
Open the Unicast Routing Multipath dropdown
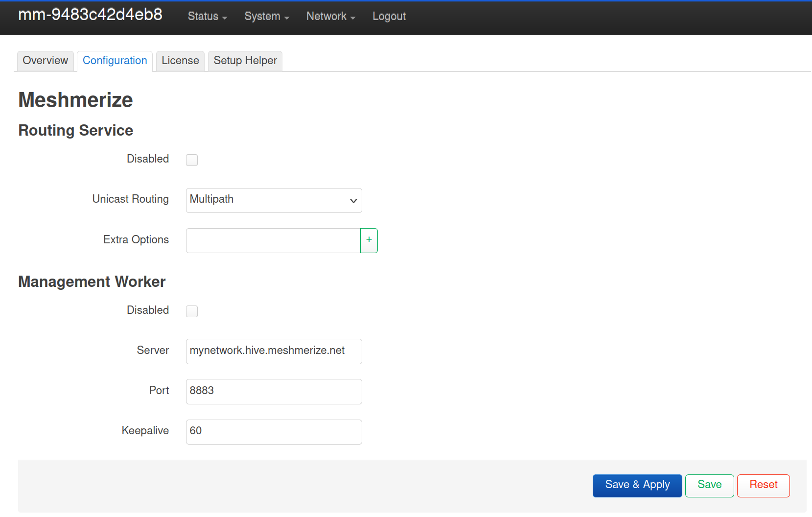(x=274, y=200)
